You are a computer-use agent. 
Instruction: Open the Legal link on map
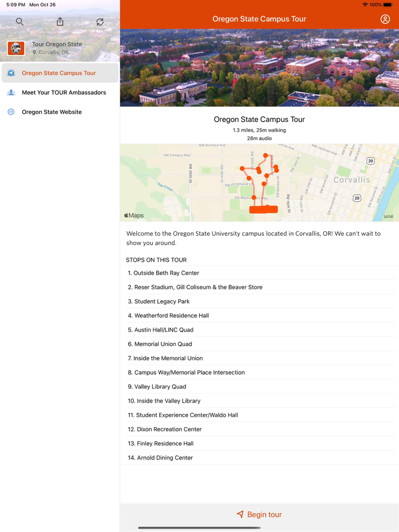point(389,216)
